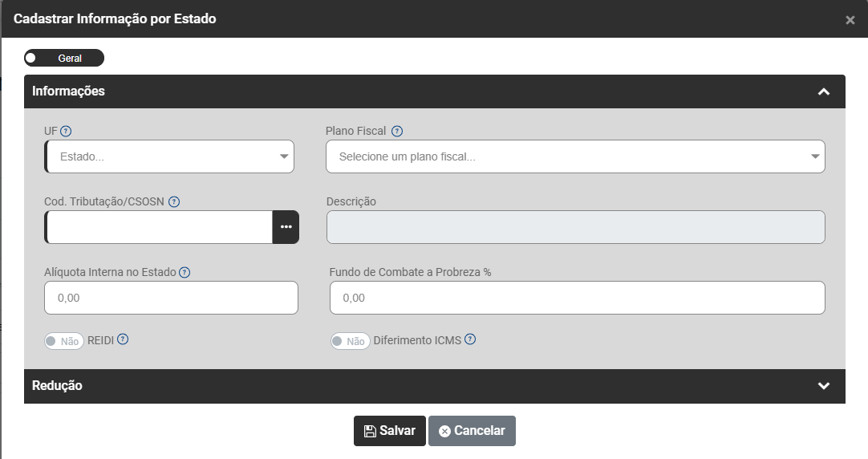The width and height of the screenshot is (868, 459).
Task: Enable the Diferimento ICMS toggle
Action: click(x=351, y=341)
